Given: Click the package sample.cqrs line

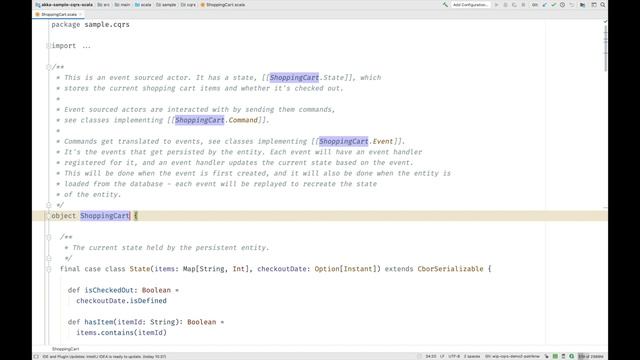Looking at the screenshot, I should [90, 24].
